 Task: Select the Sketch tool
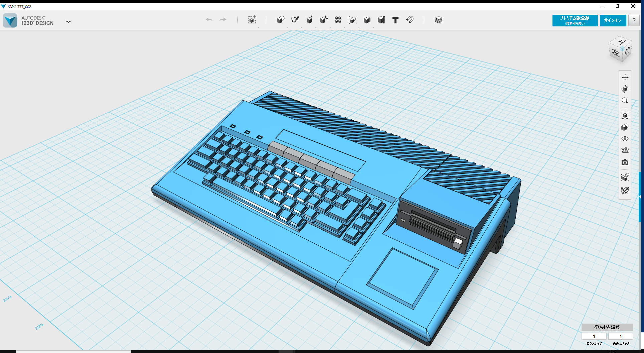[295, 20]
